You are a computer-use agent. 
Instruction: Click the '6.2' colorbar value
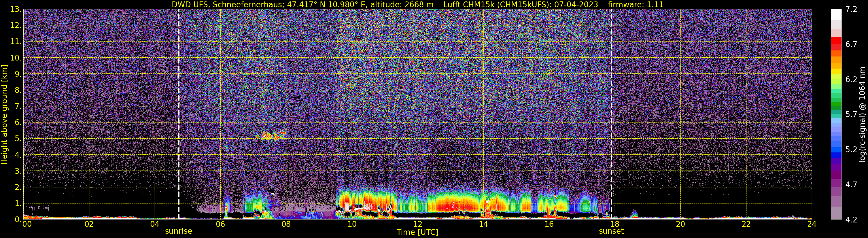click(851, 80)
